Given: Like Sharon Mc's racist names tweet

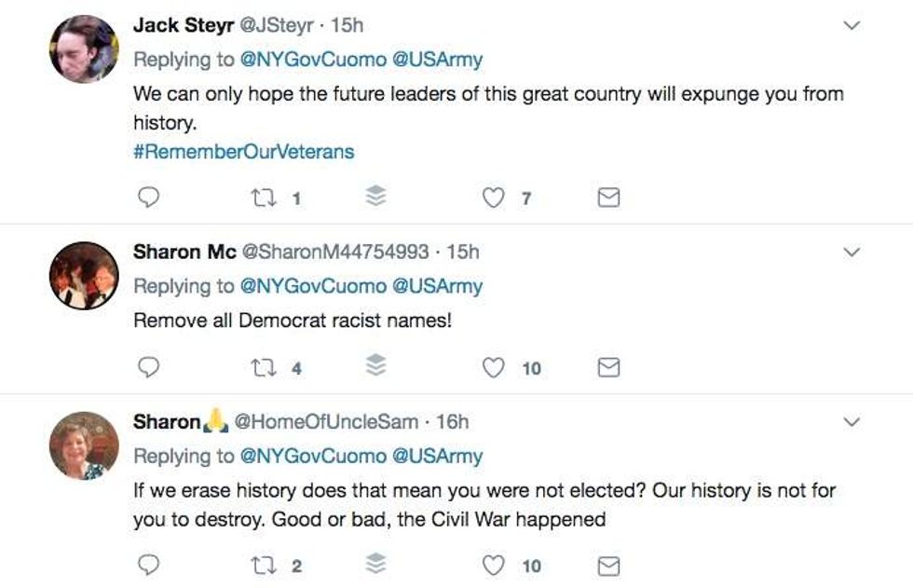Looking at the screenshot, I should click(x=494, y=368).
